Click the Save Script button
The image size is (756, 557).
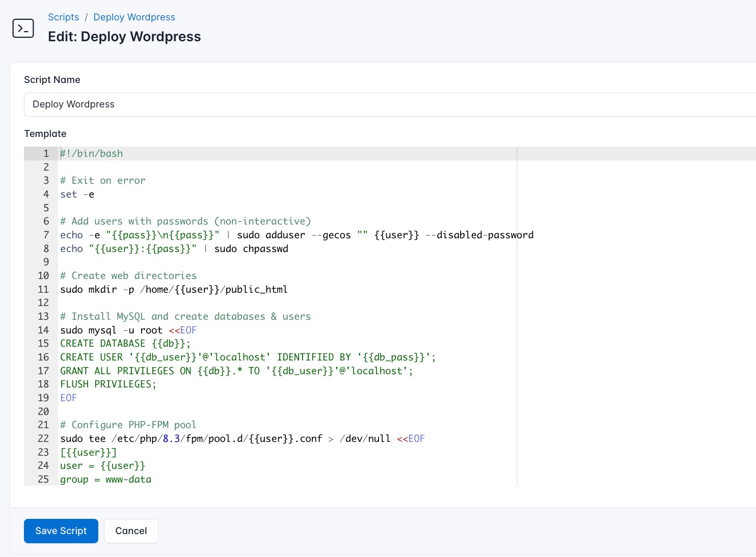pyautogui.click(x=61, y=531)
